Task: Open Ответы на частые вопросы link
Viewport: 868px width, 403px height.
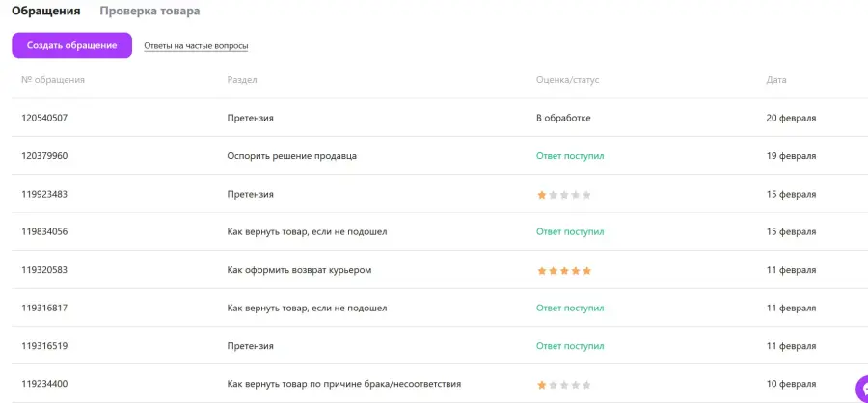Action: (x=196, y=46)
